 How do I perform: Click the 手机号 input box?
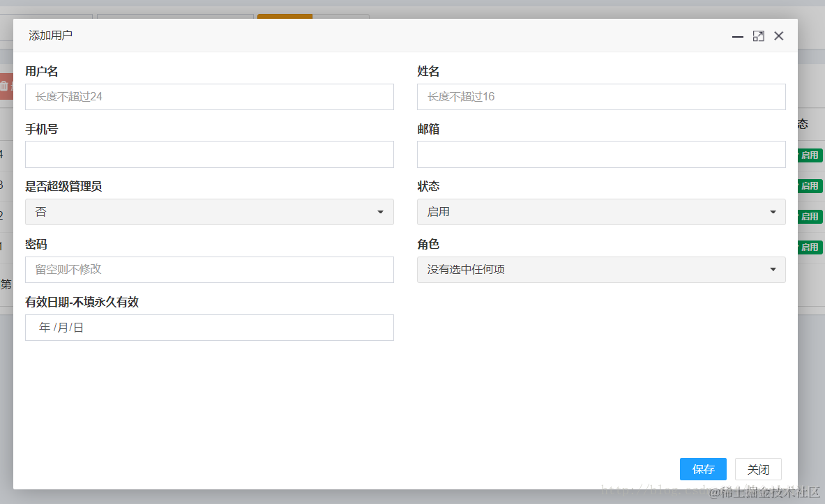209,154
